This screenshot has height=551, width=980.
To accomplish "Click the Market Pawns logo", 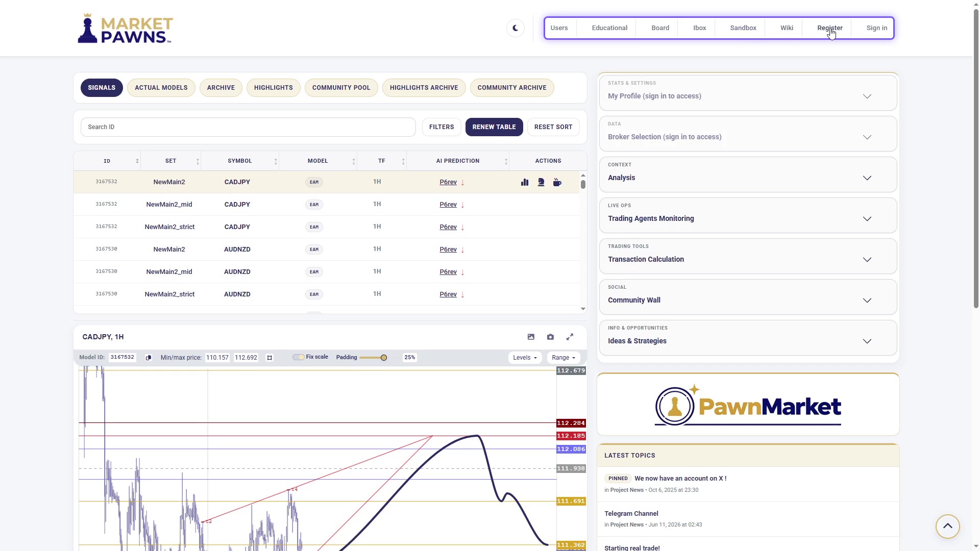I will (125, 28).
